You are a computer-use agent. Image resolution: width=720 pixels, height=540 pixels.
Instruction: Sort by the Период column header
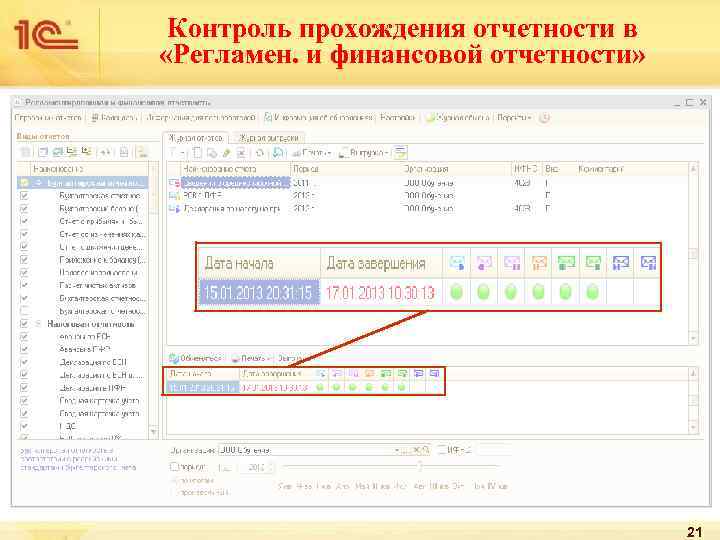346,169
